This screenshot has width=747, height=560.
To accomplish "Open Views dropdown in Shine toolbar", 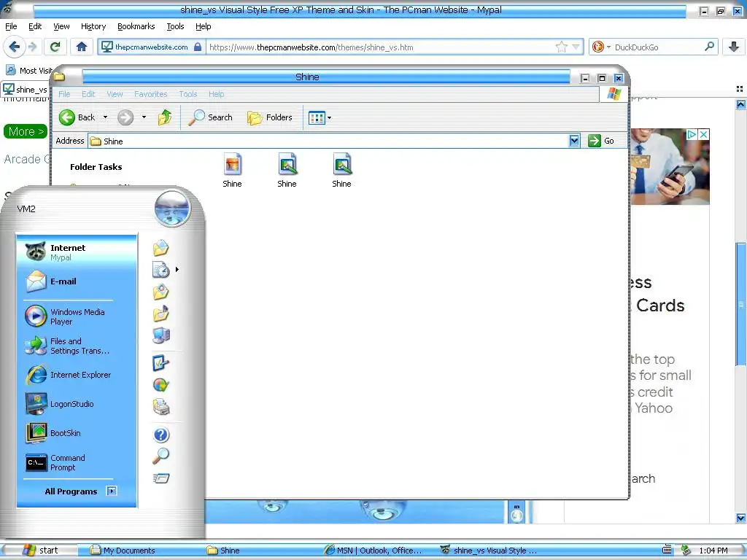I will [x=320, y=117].
